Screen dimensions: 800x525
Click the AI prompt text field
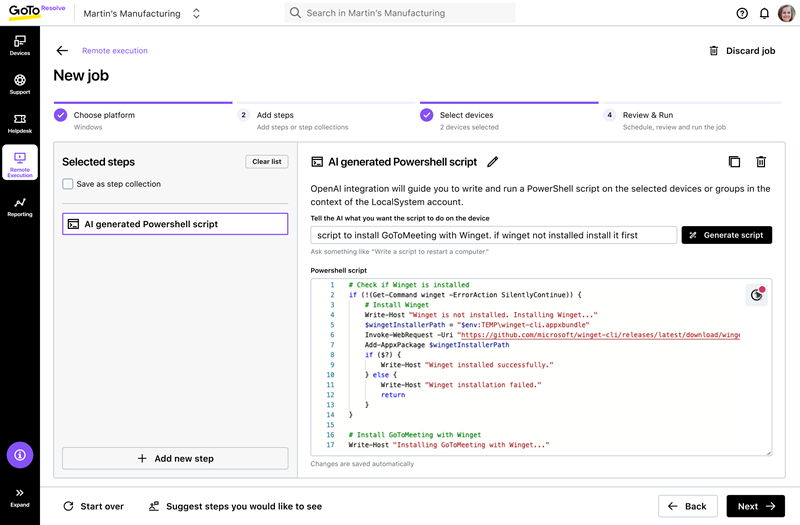493,235
